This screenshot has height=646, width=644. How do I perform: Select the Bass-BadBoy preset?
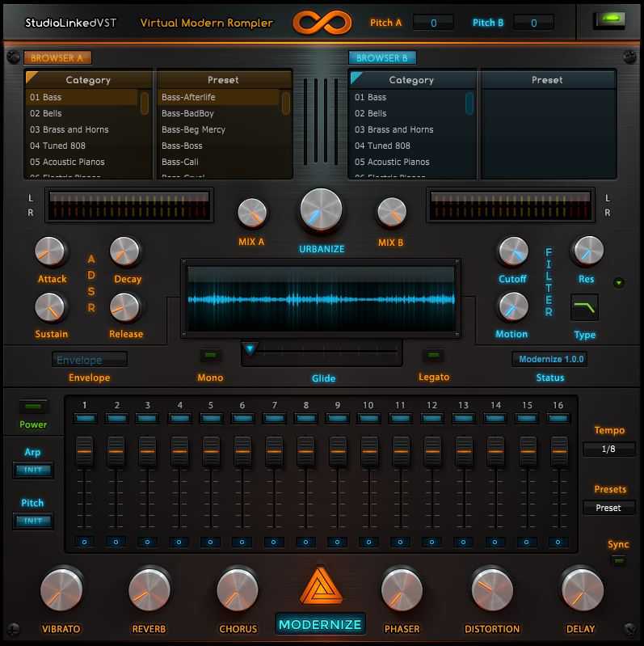pos(219,113)
